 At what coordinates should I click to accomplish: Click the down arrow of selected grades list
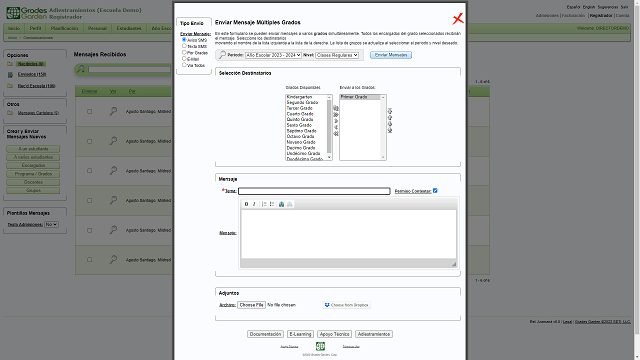click(x=383, y=158)
